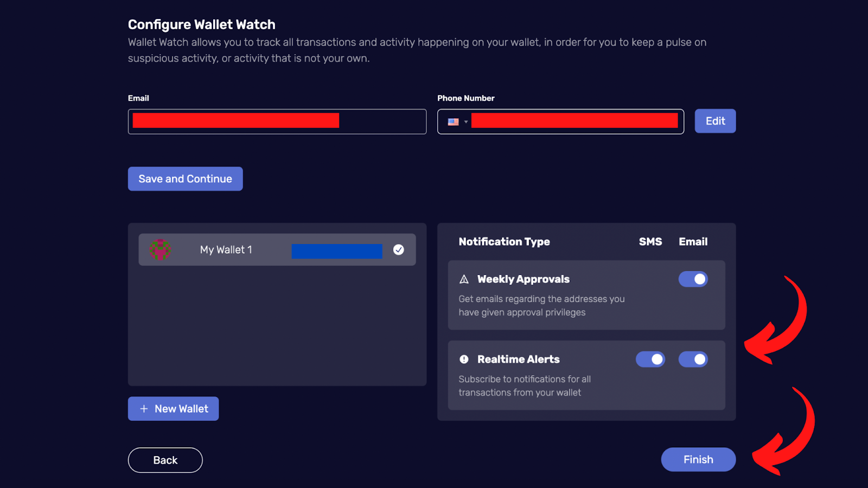868x488 pixels.
Task: Click the Edit button next to phone number
Action: coord(715,121)
